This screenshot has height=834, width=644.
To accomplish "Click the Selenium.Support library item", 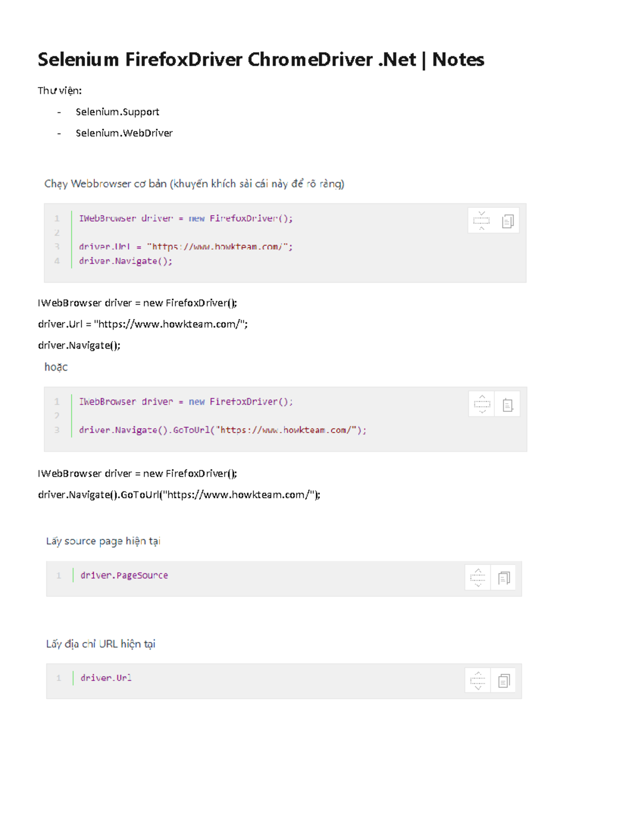I will pos(117,112).
